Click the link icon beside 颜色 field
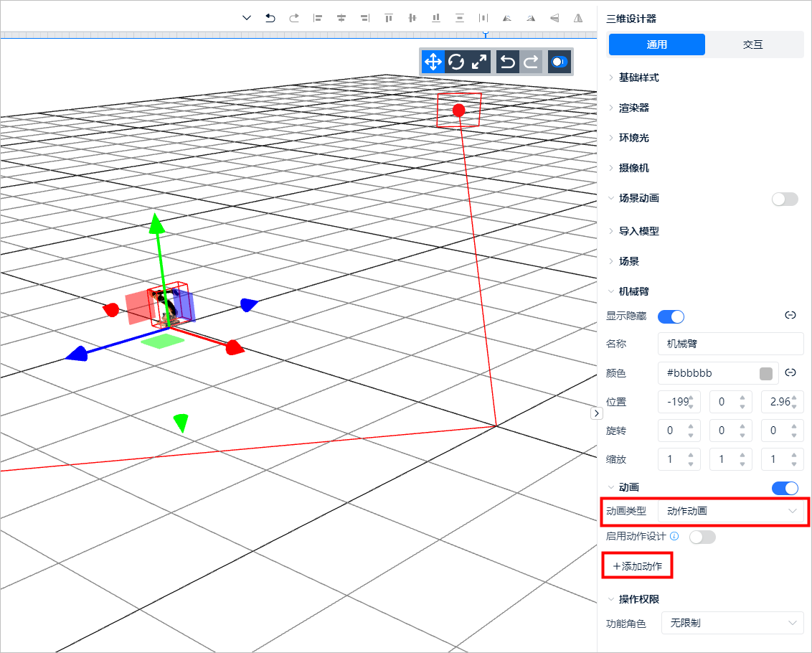The image size is (812, 653). coord(790,372)
